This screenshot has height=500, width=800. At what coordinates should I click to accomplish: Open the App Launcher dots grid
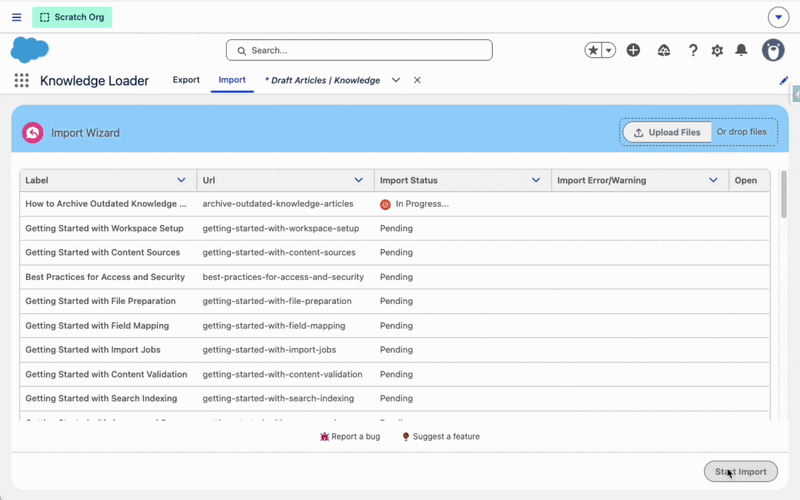pyautogui.click(x=21, y=80)
